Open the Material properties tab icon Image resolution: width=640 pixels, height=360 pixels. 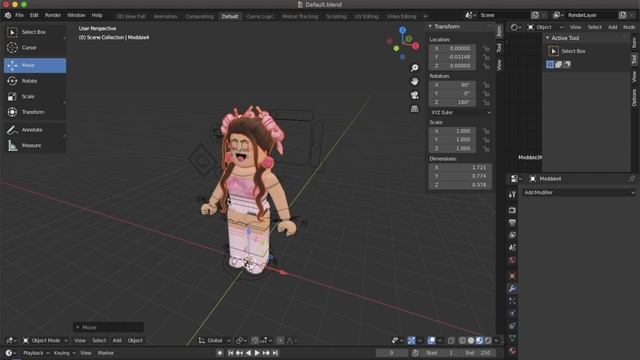point(512,351)
